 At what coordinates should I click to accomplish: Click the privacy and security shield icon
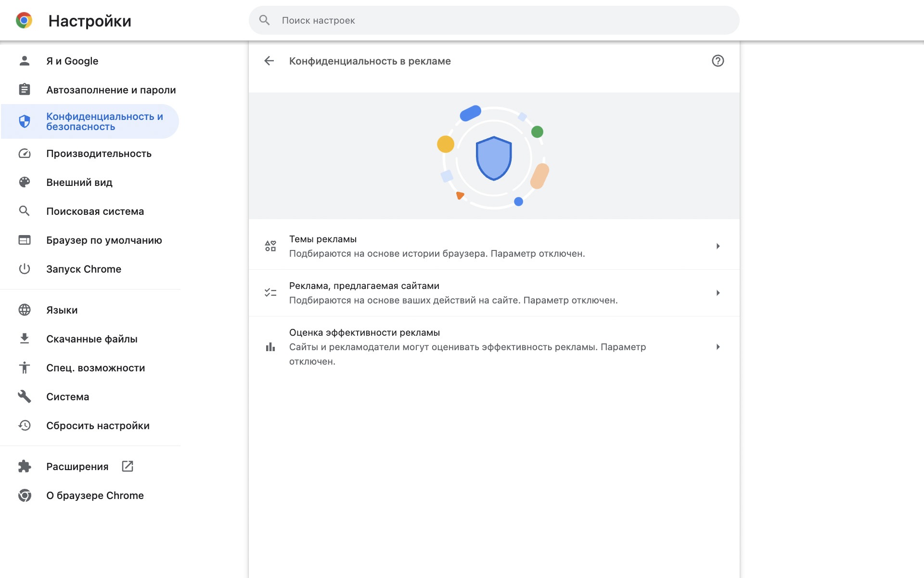click(x=24, y=122)
